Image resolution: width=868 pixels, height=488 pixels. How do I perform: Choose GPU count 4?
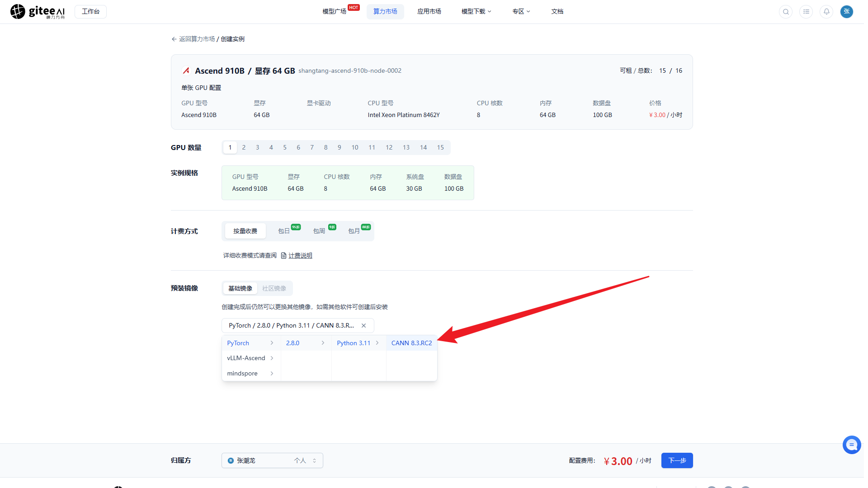point(271,147)
